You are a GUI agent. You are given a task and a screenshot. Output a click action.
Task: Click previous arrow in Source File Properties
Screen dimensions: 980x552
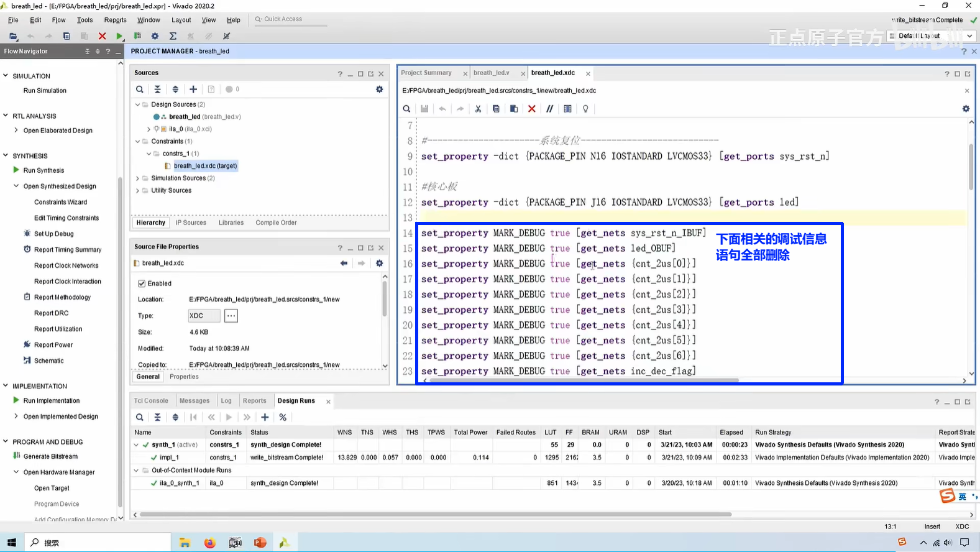(344, 263)
